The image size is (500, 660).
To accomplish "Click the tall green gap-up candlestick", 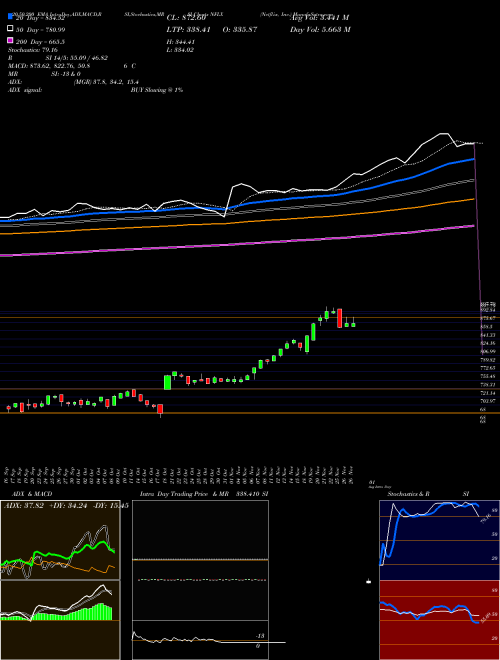I will click(x=168, y=382).
